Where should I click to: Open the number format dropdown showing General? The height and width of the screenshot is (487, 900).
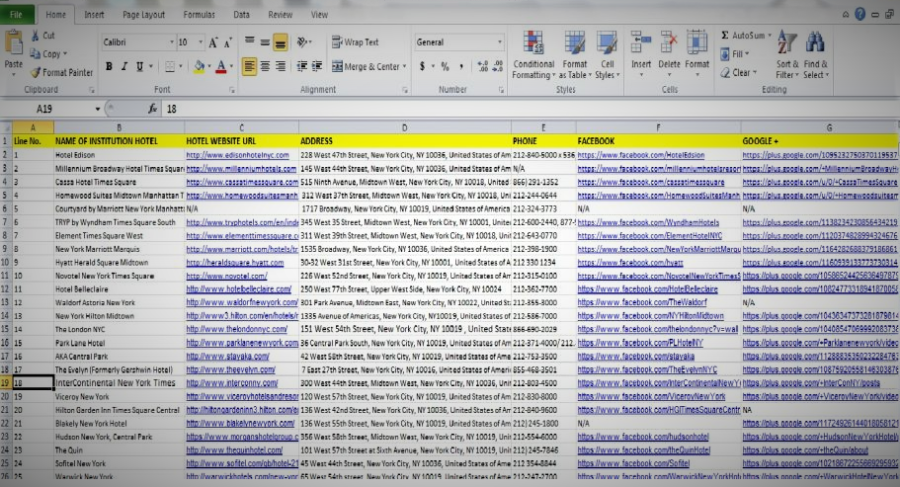[499, 42]
